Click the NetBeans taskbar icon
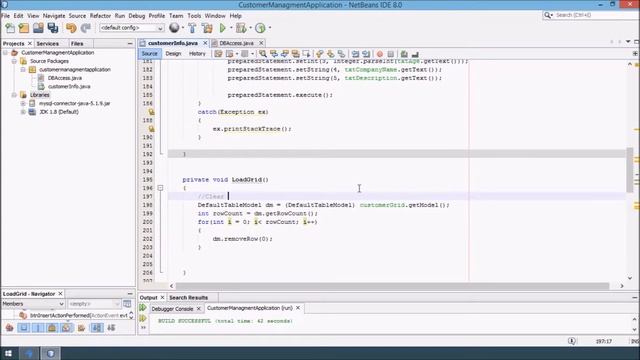 (x=51, y=353)
